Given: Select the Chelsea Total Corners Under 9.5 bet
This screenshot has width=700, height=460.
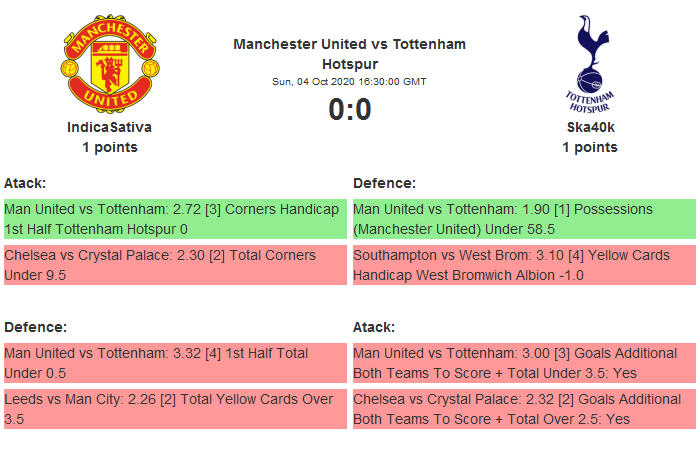Looking at the screenshot, I should pos(175,265).
